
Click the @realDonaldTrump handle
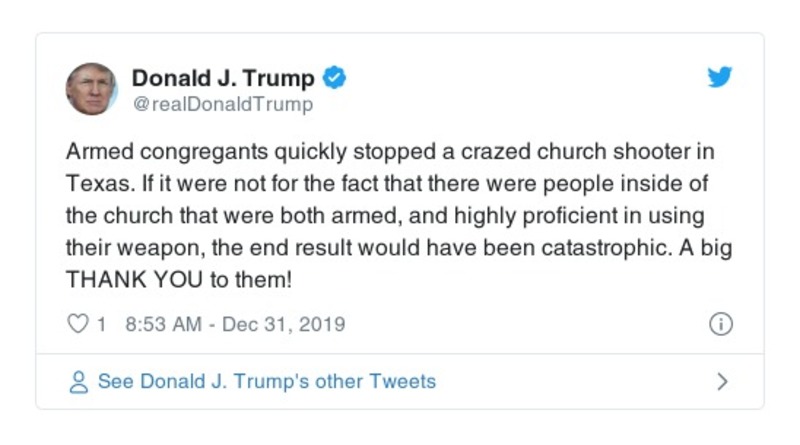click(x=222, y=104)
